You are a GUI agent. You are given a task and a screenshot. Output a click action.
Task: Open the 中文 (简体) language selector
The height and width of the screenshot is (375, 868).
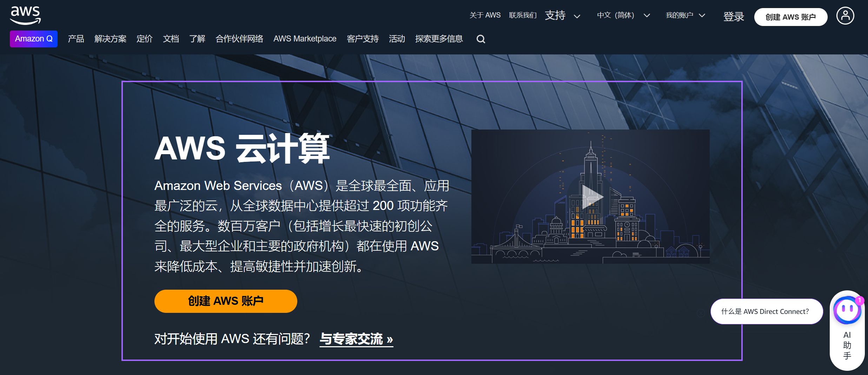click(x=623, y=15)
